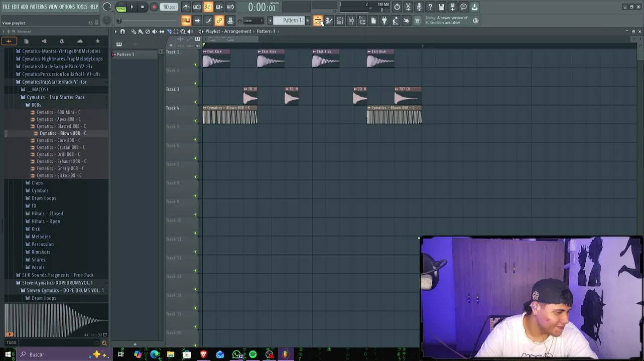Click the render export audio icon
This screenshot has height=361, width=644.
(452, 7)
